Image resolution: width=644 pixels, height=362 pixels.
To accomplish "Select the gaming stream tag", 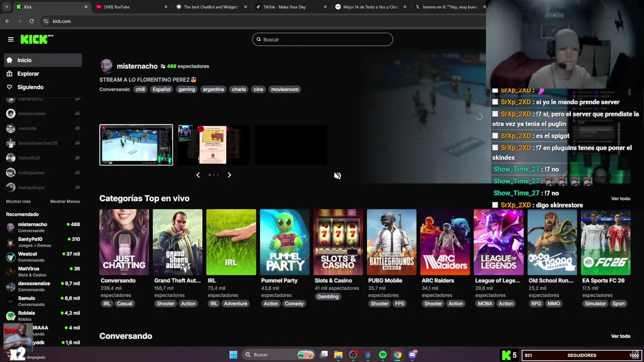I will [x=186, y=89].
